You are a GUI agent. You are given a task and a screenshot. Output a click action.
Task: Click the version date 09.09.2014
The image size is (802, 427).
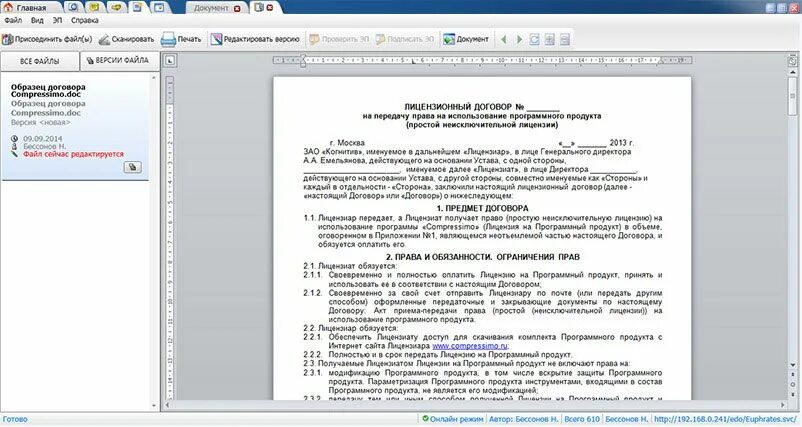(x=42, y=139)
